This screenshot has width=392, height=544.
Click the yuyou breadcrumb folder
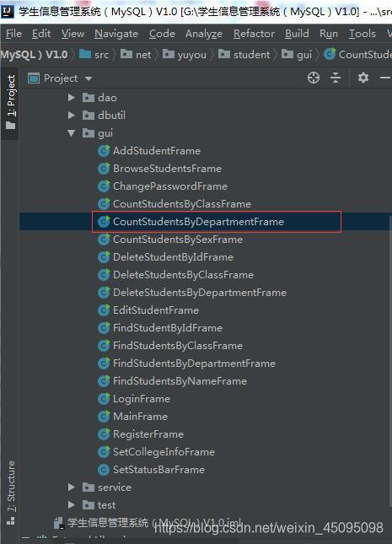(185, 55)
